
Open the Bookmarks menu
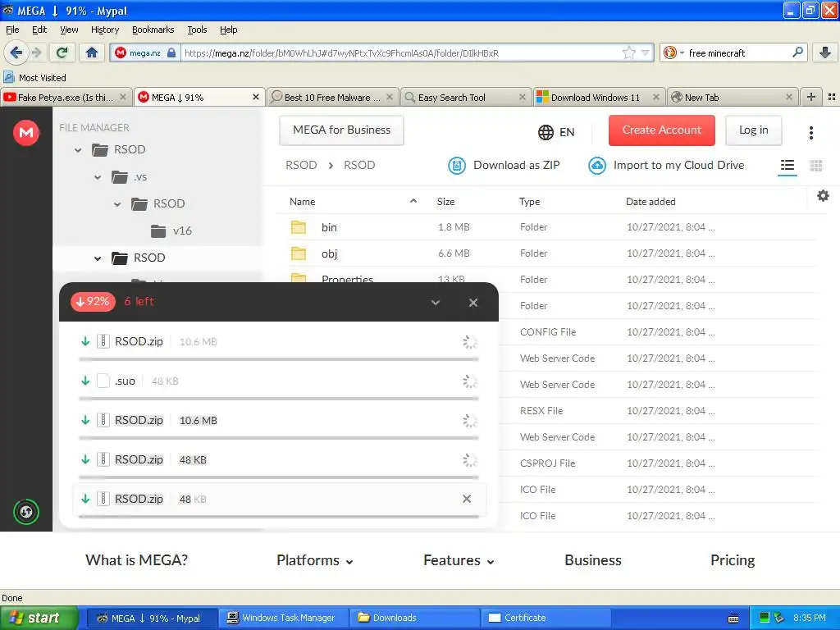153,30
